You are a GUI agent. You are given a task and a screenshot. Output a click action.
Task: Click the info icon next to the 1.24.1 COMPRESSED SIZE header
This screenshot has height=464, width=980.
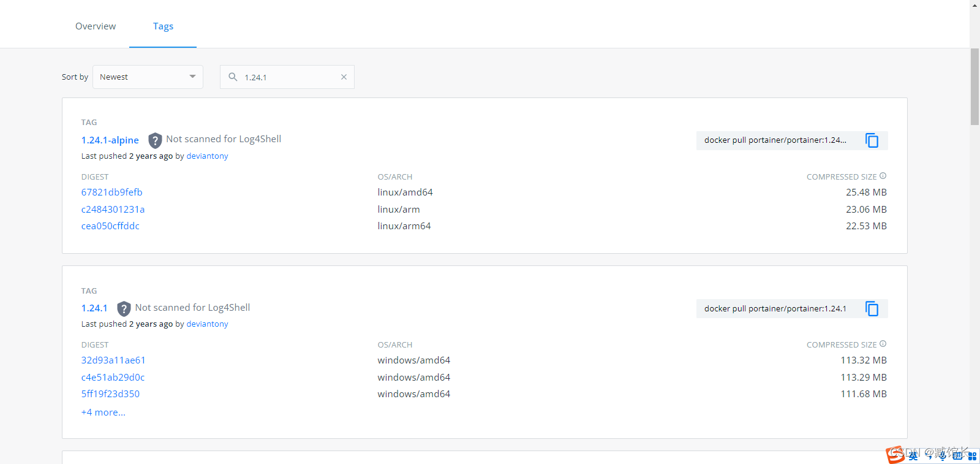click(x=883, y=344)
